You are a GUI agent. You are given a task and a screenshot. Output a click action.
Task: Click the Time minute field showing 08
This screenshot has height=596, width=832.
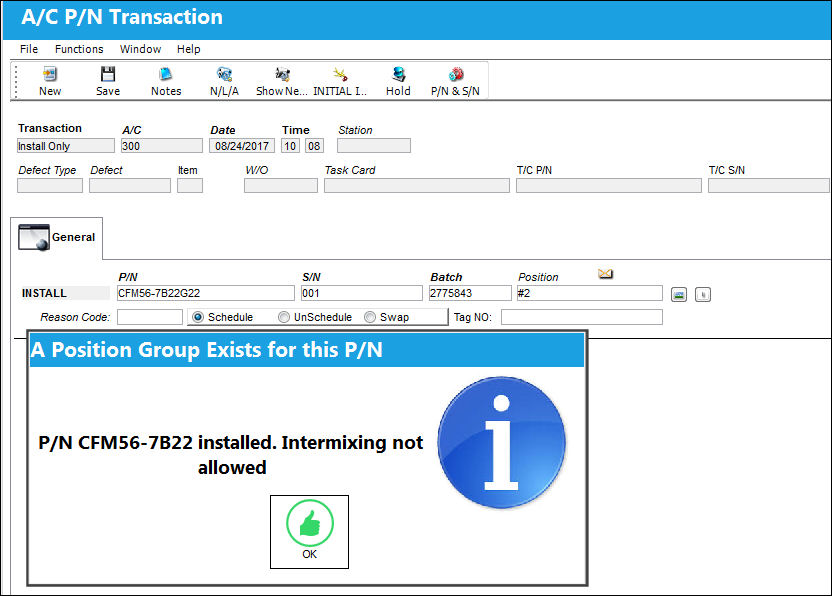314,146
